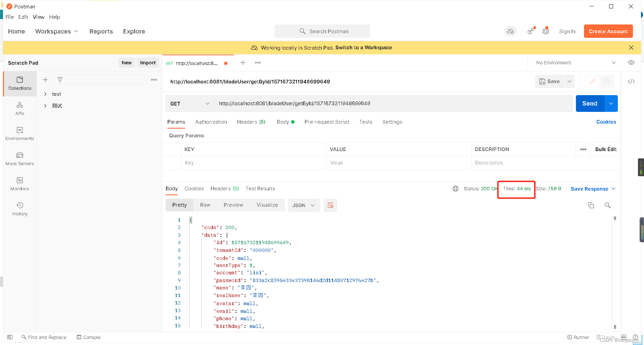The image size is (644, 345).
Task: Copy the response body
Action: (x=591, y=205)
